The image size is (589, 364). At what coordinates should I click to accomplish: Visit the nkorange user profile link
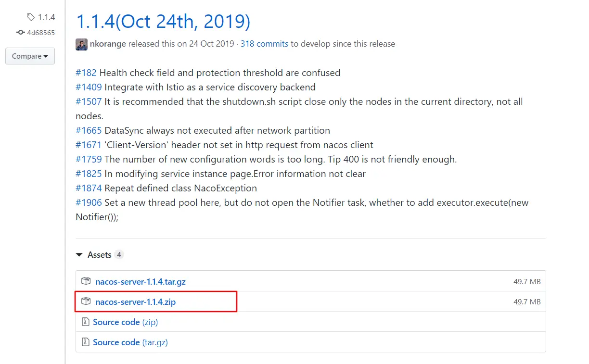point(108,44)
